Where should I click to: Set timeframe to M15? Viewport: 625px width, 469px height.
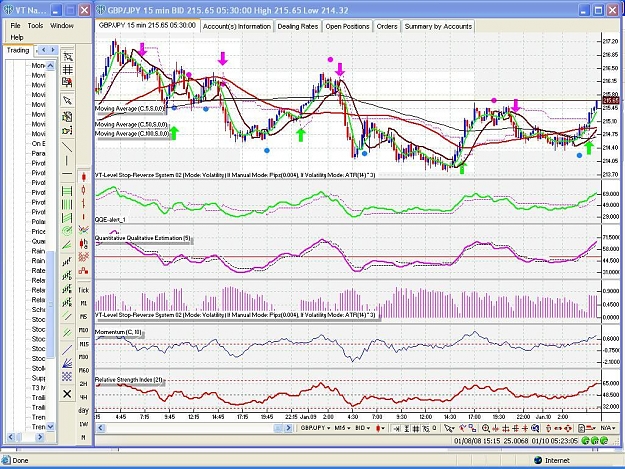coord(84,344)
